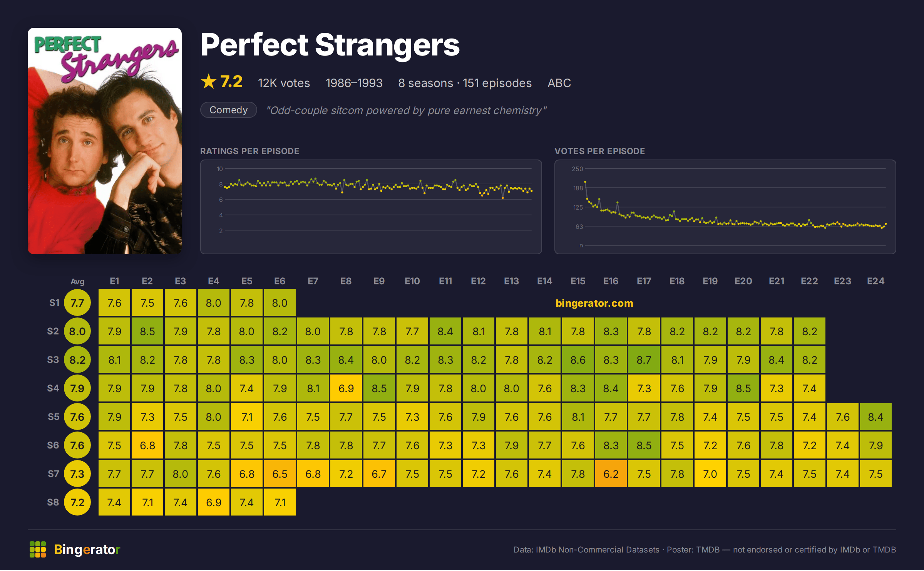This screenshot has height=571, width=924.
Task: Select the Comedy genre tag
Action: click(229, 110)
